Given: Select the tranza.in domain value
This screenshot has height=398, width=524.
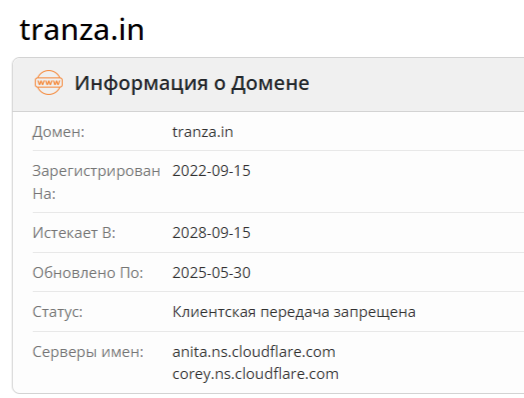Looking at the screenshot, I should (203, 132).
